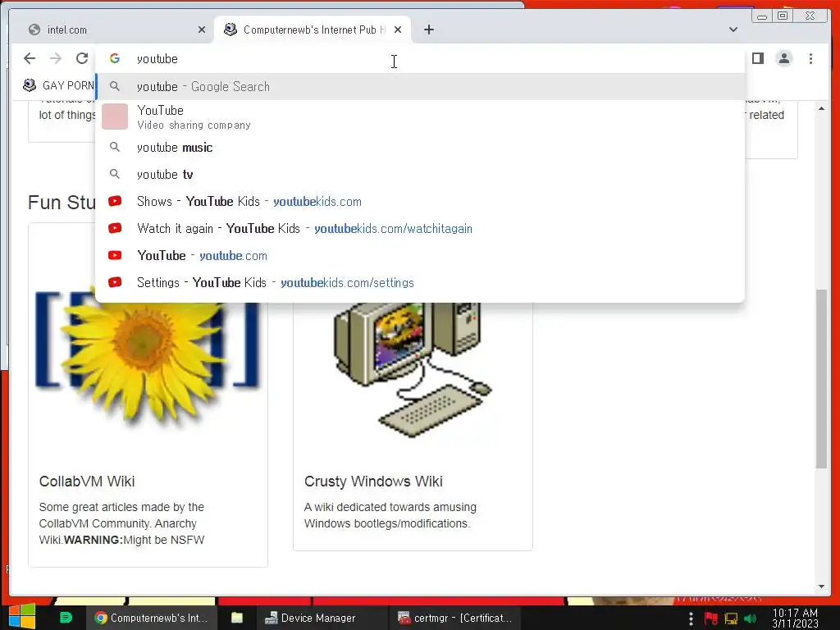Open Settings - YouTube Kids suggestion
Screen dimensions: 840x630
coord(421,283)
